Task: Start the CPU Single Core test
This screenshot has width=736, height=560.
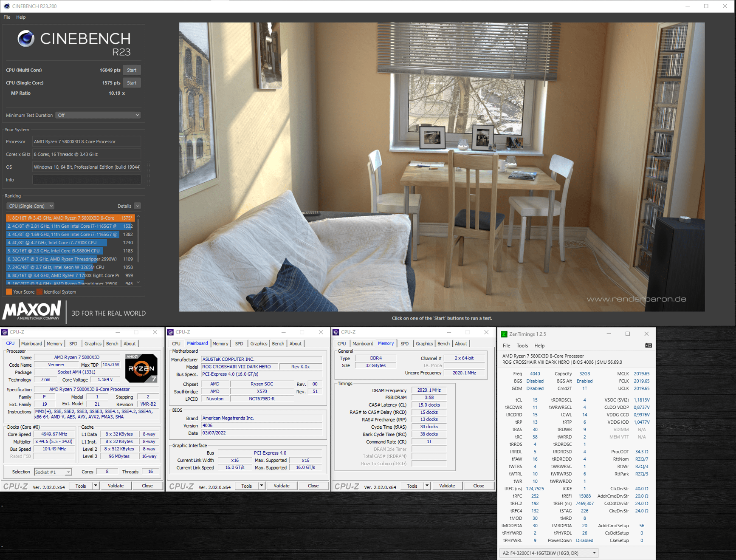Action: pyautogui.click(x=132, y=83)
